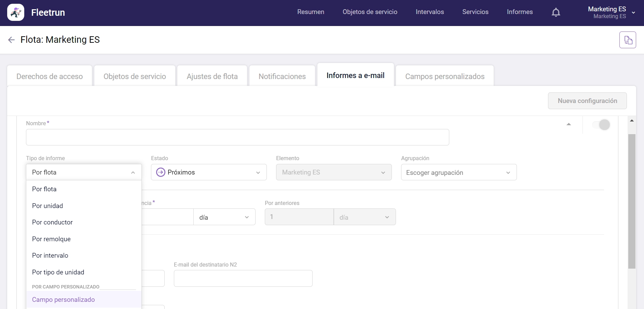
Task: Click the Por anteriores number field
Action: click(x=299, y=217)
